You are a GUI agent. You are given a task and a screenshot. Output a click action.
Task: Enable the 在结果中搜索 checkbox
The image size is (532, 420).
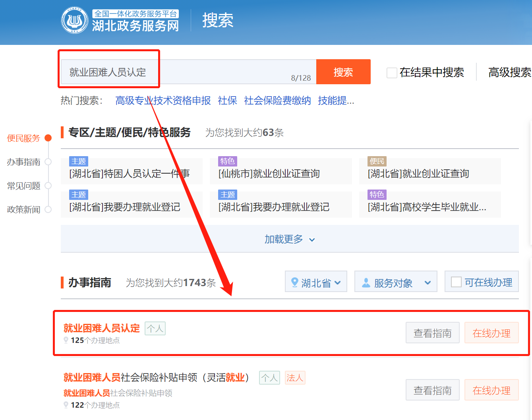point(392,73)
